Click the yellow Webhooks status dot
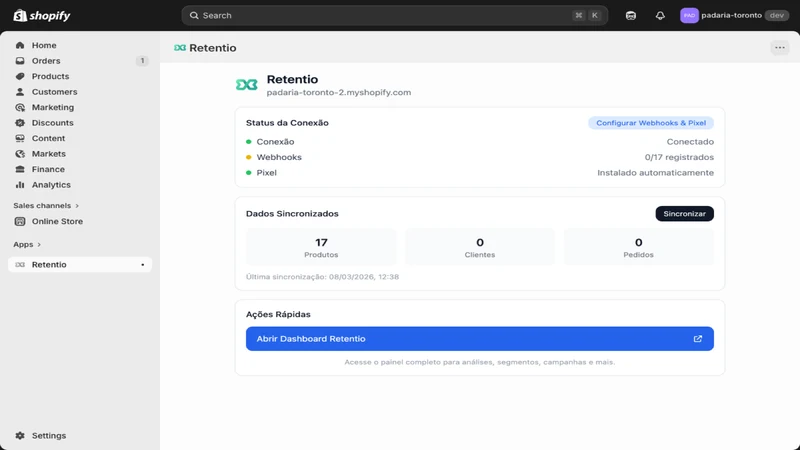The image size is (800, 450). pyautogui.click(x=248, y=157)
